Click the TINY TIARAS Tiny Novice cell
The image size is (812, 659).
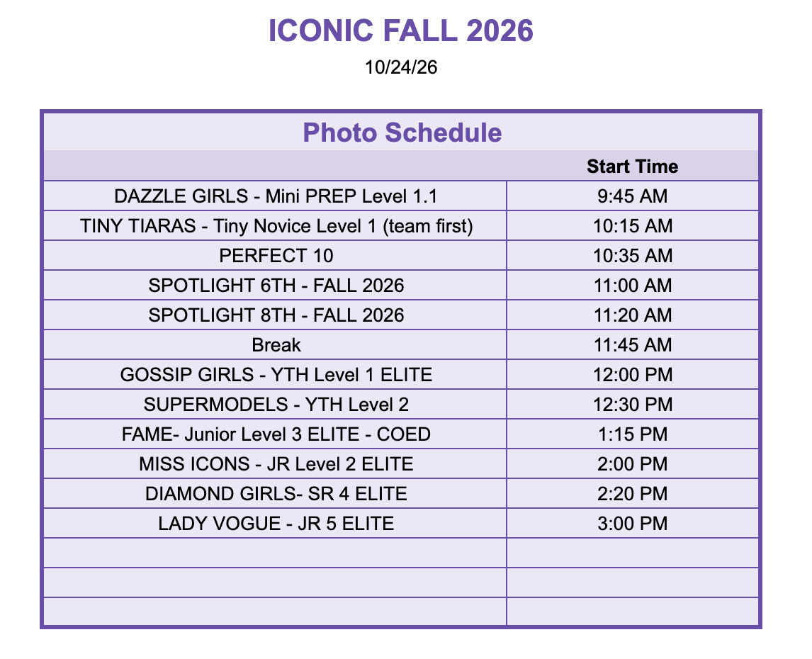coord(276,226)
